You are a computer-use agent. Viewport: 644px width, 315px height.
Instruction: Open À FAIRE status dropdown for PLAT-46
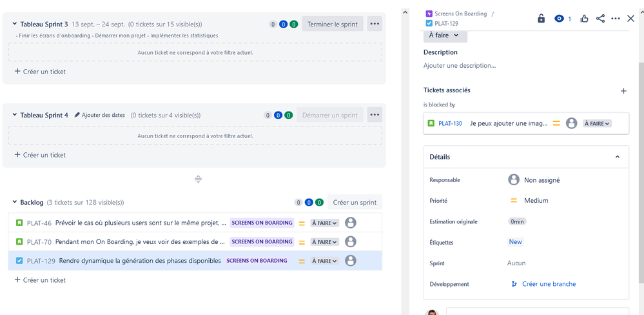(324, 223)
